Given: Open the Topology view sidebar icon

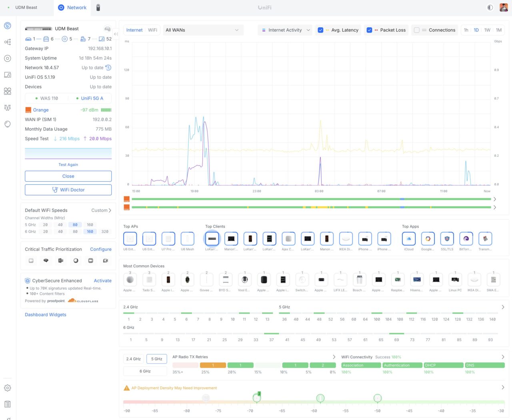Looking at the screenshot, I should tap(8, 42).
